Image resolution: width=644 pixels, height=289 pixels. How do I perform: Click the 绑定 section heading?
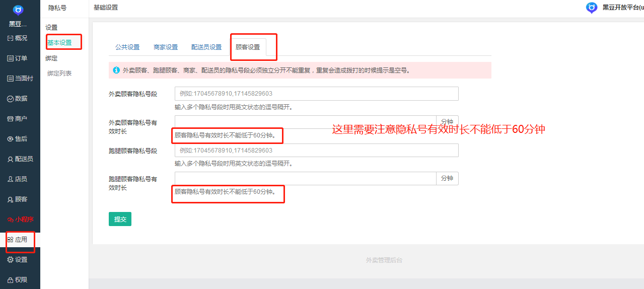tap(51, 58)
